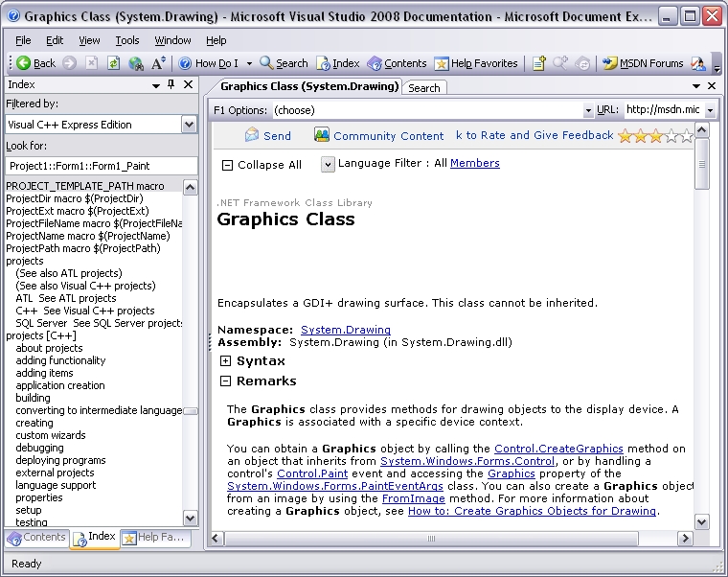This screenshot has width=728, height=577.
Task: Collapse the Remarks section
Action: click(225, 381)
